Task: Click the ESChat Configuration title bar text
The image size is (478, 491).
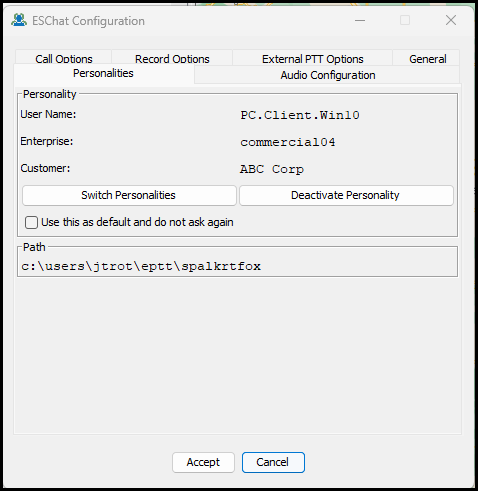Action: pos(88,21)
